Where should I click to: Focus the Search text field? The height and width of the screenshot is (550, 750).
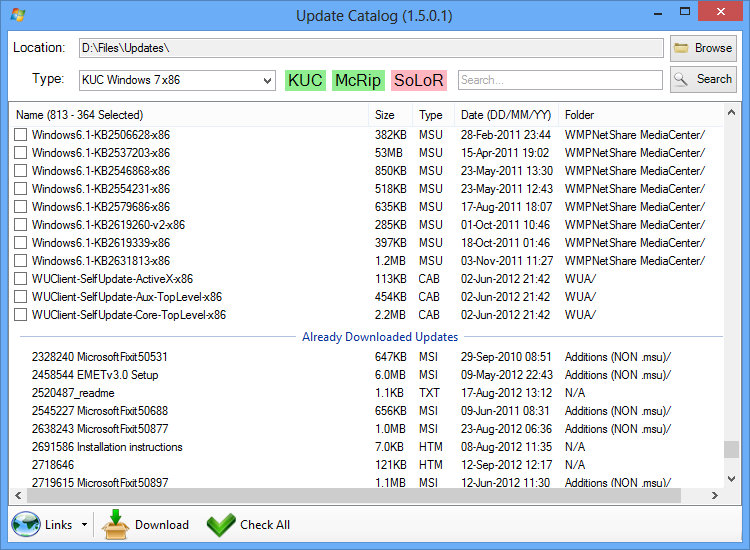click(560, 80)
